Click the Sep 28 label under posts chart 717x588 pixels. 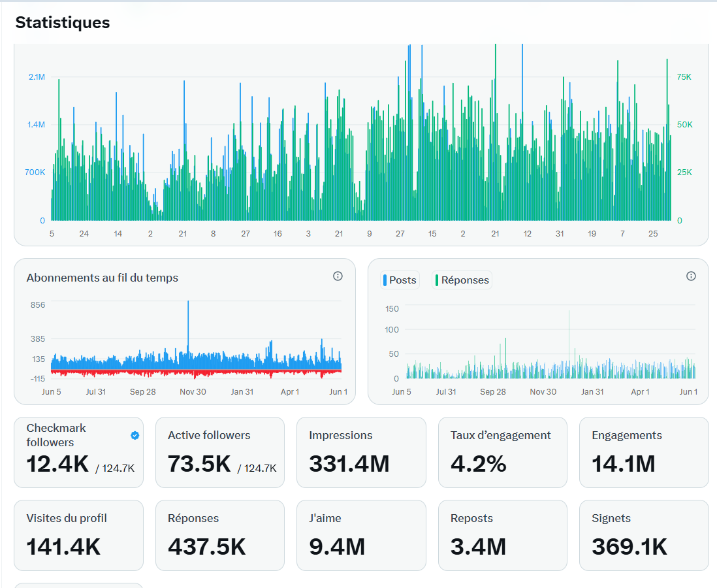point(493,392)
